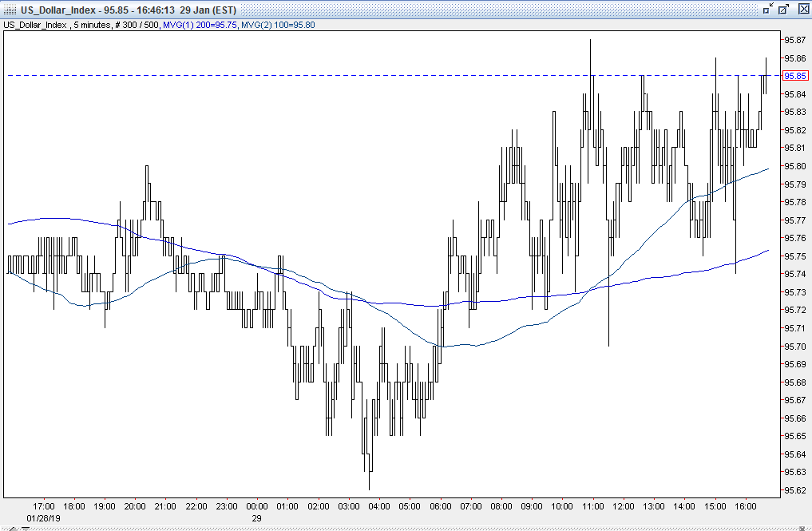Click the 10:00 time axis label
This screenshot has height=531, width=812.
(562, 506)
